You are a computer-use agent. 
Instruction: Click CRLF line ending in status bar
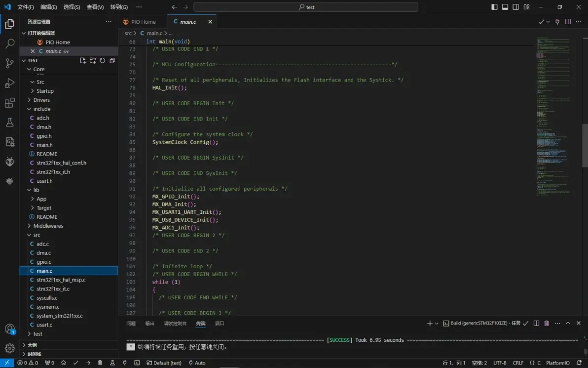click(x=518, y=363)
